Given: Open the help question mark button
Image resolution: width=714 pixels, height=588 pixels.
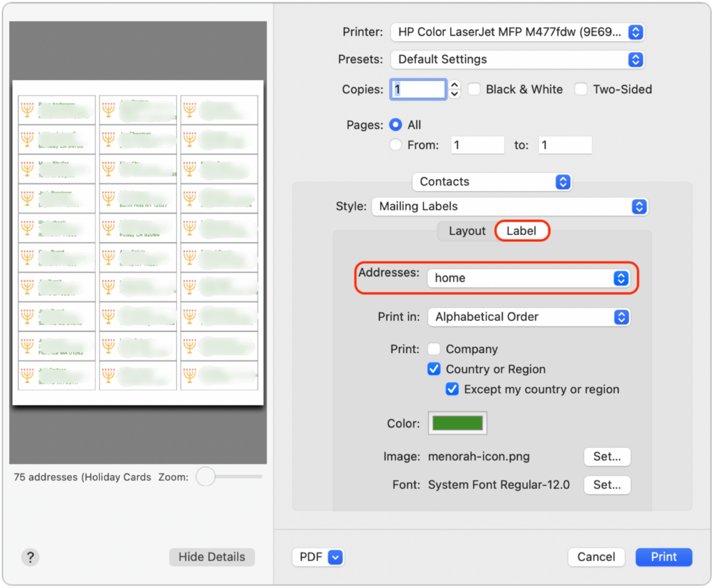Looking at the screenshot, I should (30, 557).
